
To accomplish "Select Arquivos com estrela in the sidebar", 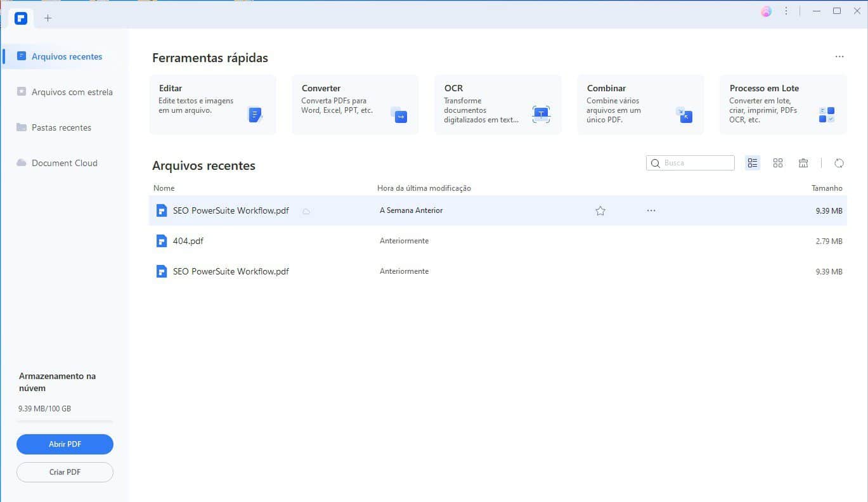I will click(65, 92).
